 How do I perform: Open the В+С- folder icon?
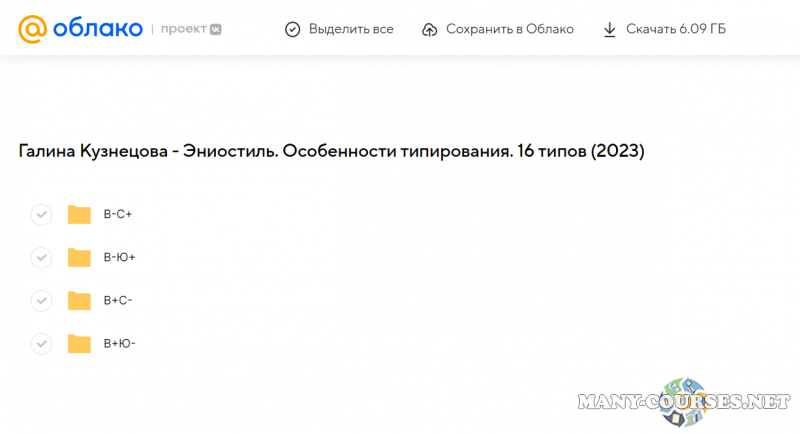[79, 301]
